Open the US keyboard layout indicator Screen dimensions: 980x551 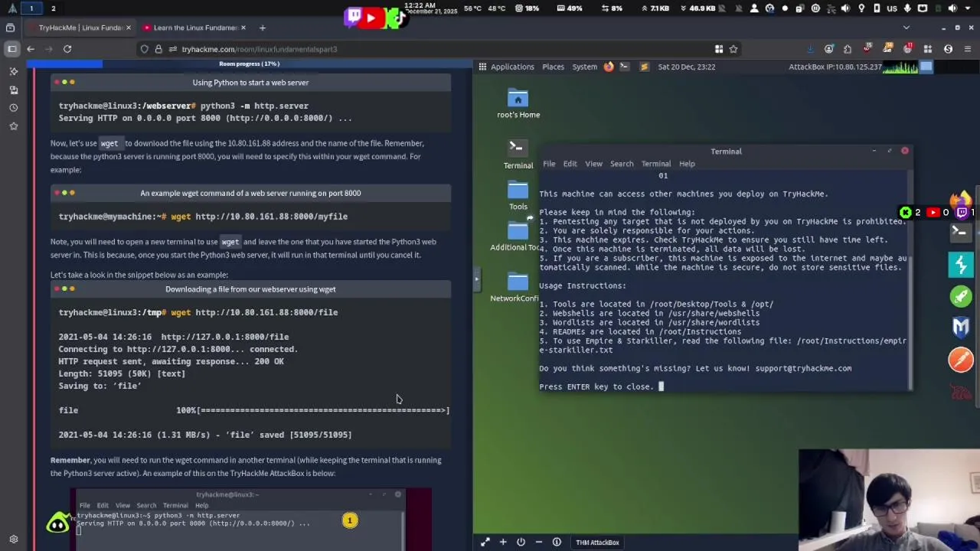(892, 8)
